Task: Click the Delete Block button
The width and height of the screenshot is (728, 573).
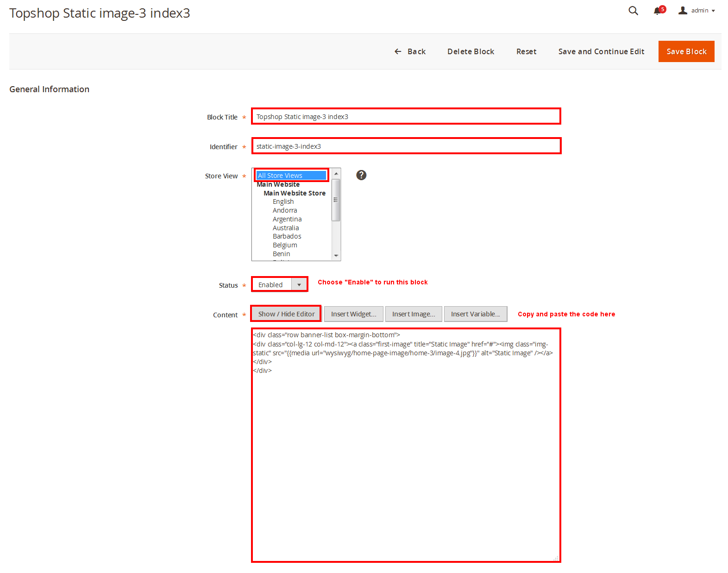Action: (471, 51)
